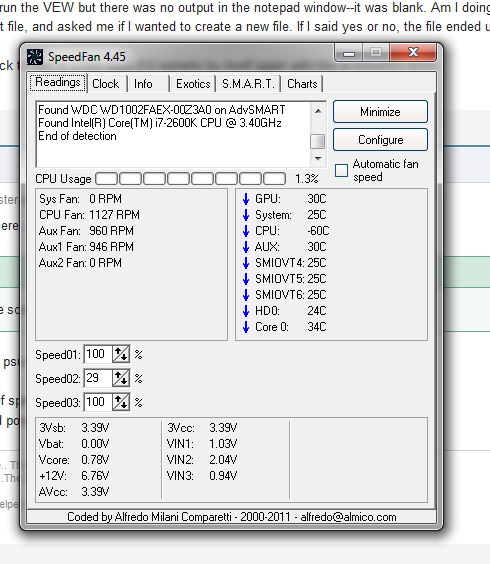This screenshot has width=490, height=564.
Task: Click the AUX temperature down-arrow icon
Action: click(x=246, y=247)
